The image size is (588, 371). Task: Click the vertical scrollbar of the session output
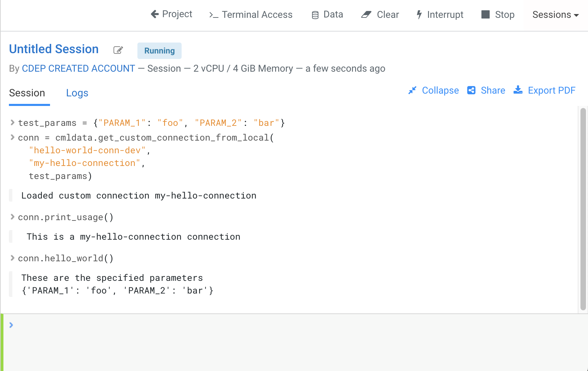[583, 209]
